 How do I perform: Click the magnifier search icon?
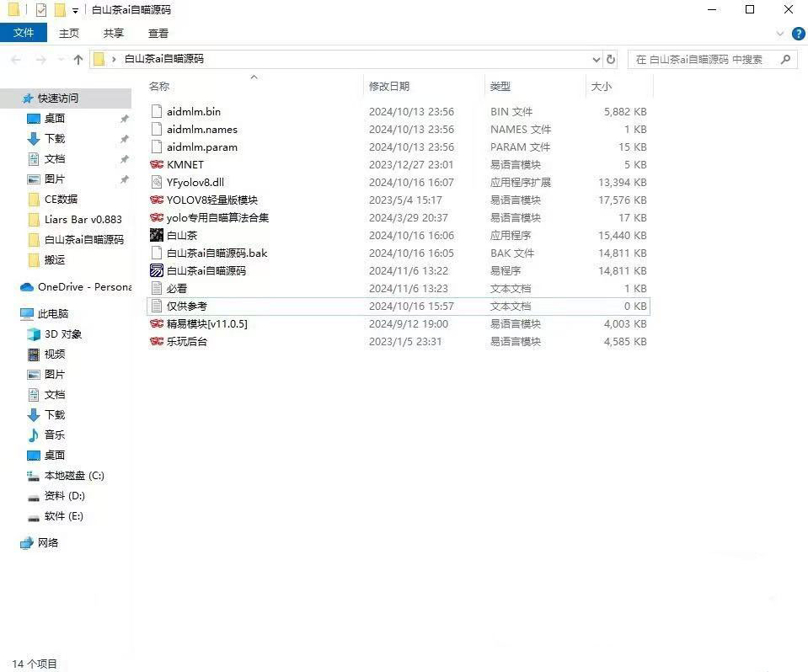point(785,60)
